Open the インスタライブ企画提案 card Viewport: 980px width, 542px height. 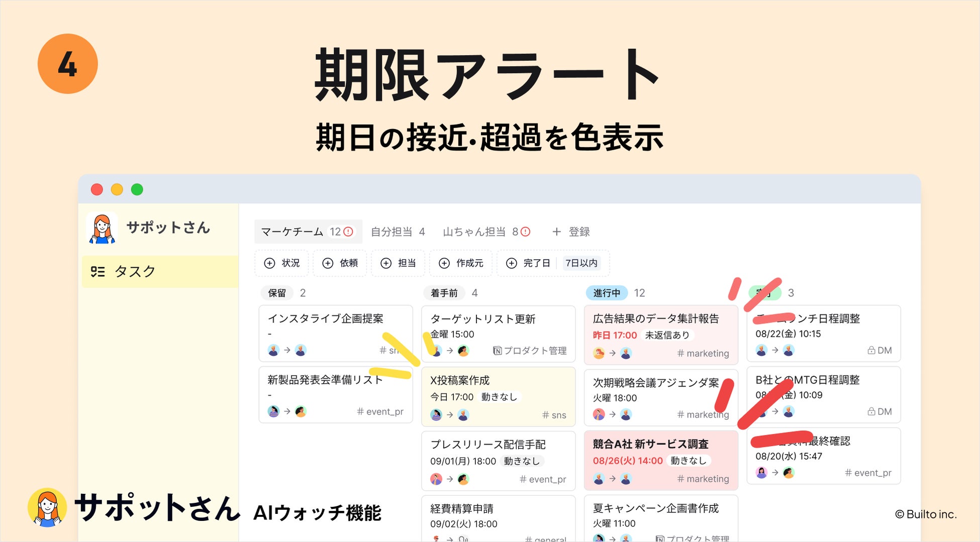(336, 334)
